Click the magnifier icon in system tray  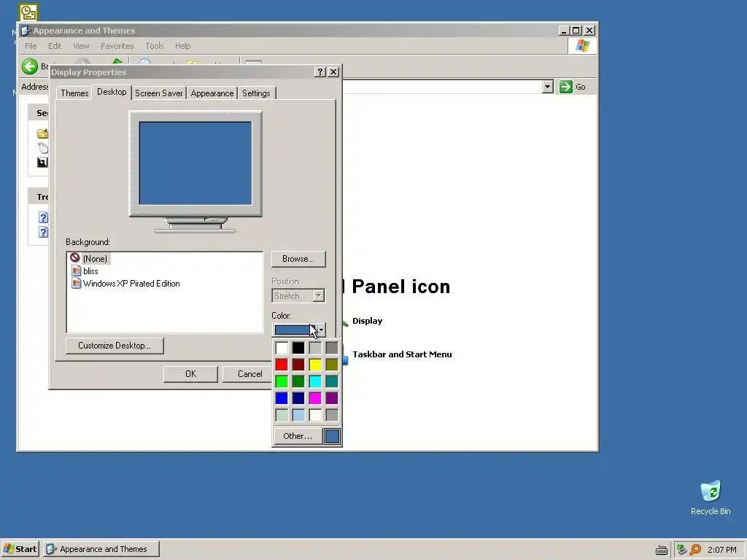695,550
